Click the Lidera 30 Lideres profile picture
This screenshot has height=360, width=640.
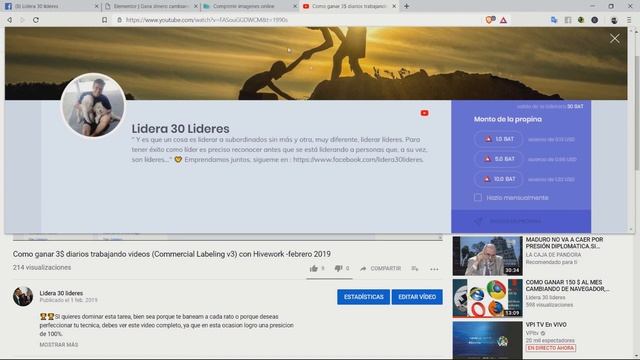tap(93, 105)
